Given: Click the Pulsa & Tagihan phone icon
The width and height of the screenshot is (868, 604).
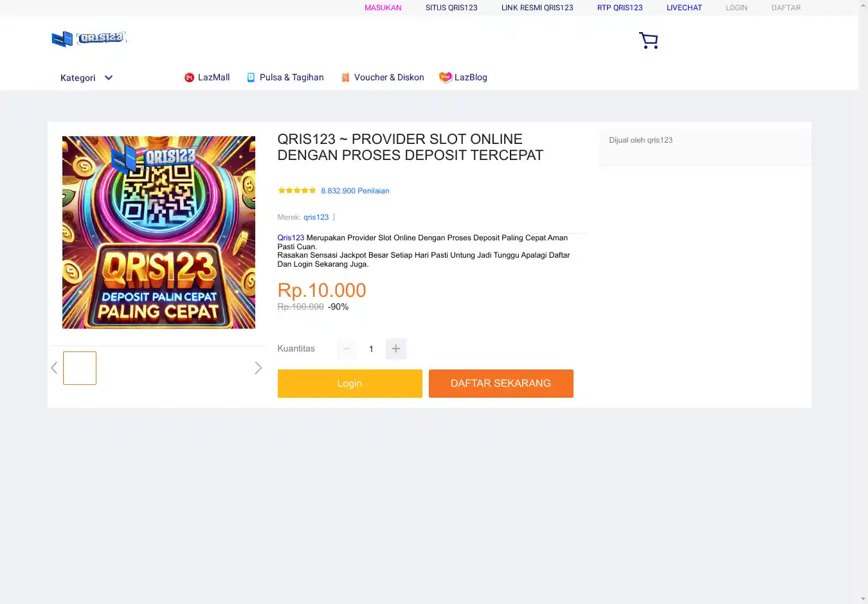Looking at the screenshot, I should [x=251, y=78].
